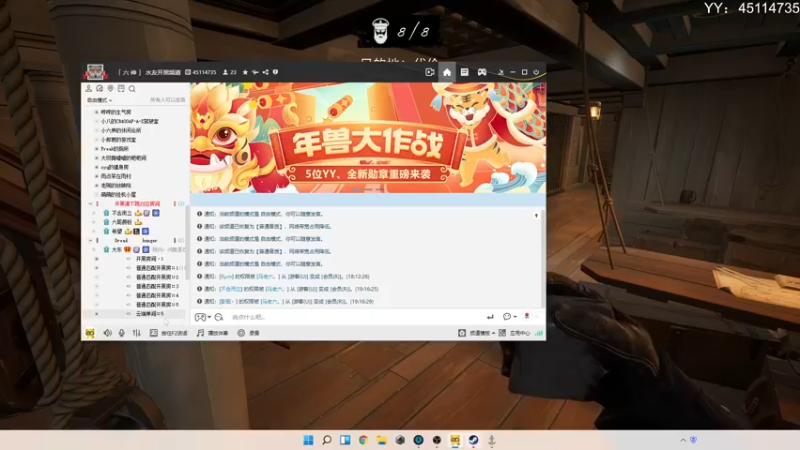Click the YY logo in bottom bar
The height and width of the screenshot is (450, 800).
tap(90, 333)
